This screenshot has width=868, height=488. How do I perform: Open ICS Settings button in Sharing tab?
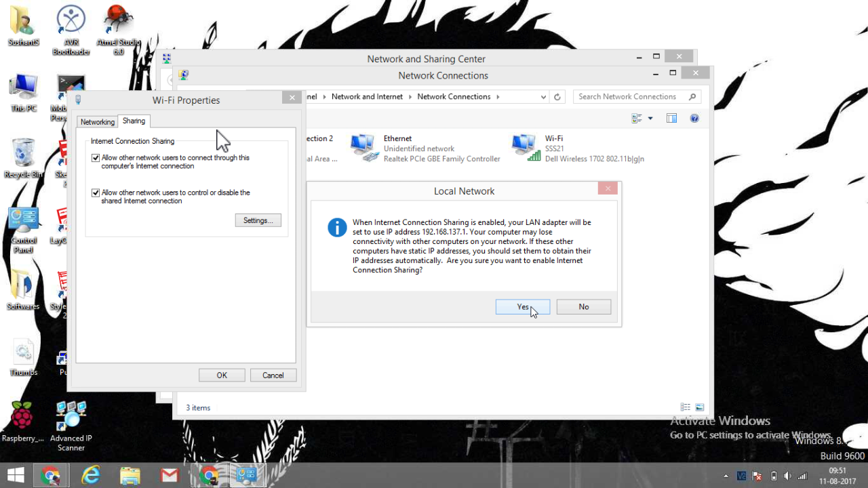point(258,220)
